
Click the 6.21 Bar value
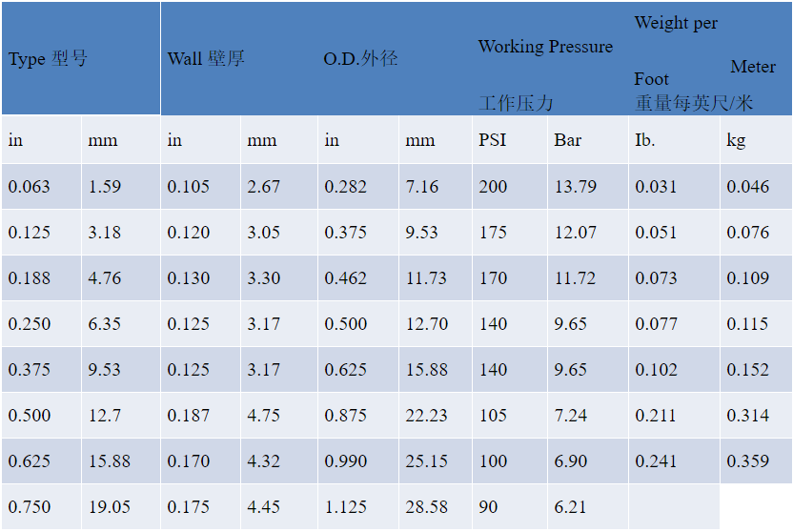570,507
